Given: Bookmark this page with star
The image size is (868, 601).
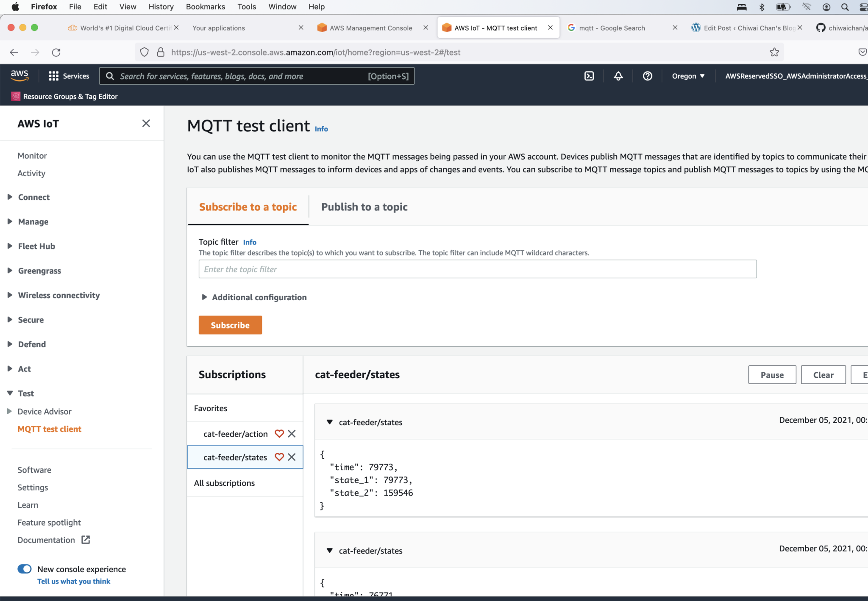Looking at the screenshot, I should point(774,52).
